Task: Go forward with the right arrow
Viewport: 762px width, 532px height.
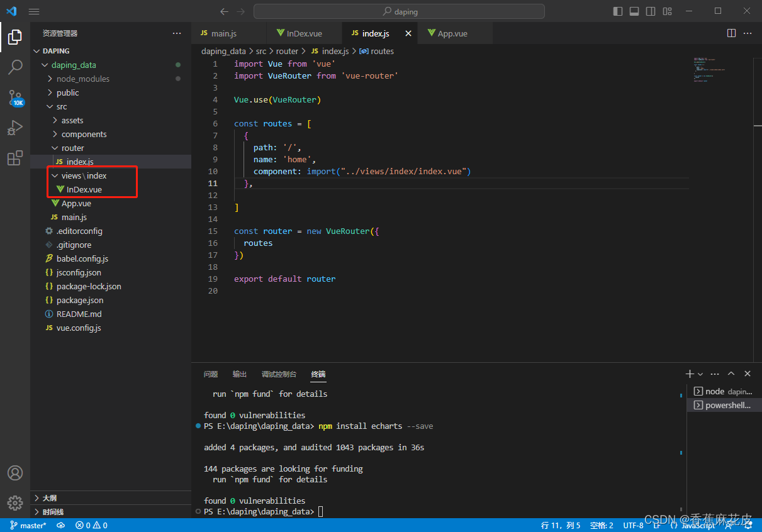Action: [241, 11]
